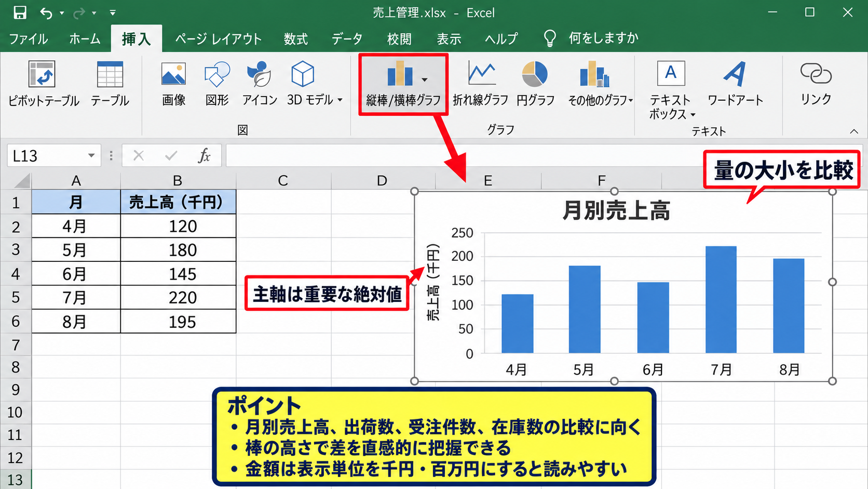Image resolution: width=868 pixels, height=489 pixels.
Task: Switch to the データ tab
Action: point(347,39)
